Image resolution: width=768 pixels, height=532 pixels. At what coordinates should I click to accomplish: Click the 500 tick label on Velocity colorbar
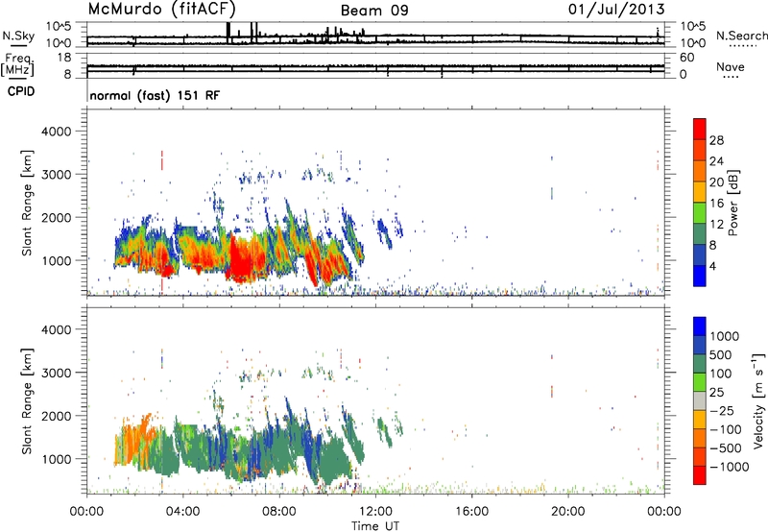(721, 354)
